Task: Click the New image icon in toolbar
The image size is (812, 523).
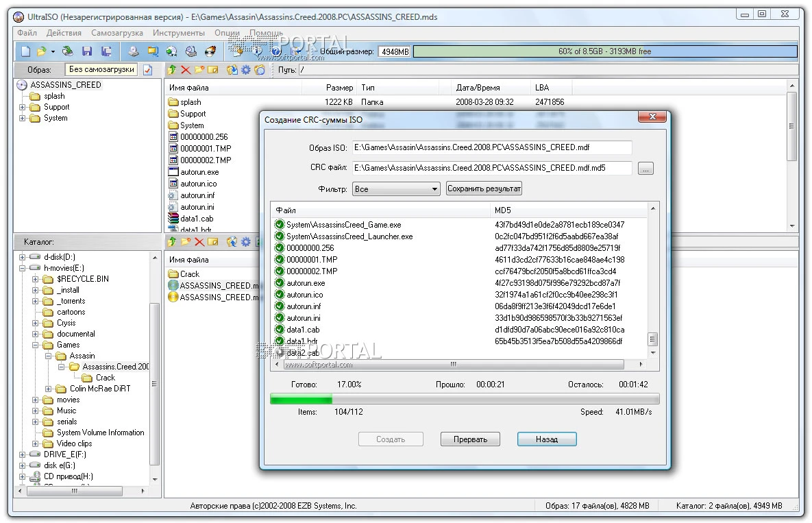Action: point(25,51)
